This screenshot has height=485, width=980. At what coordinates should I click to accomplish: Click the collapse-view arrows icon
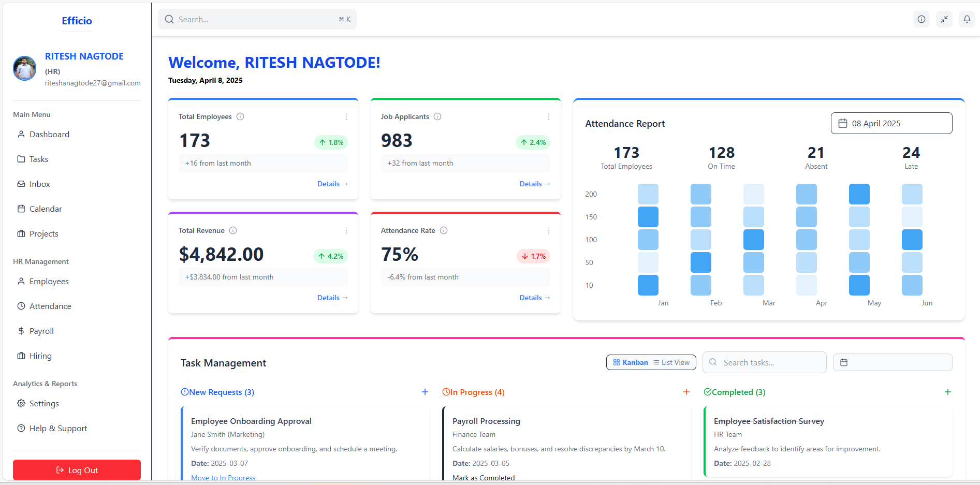pos(944,19)
